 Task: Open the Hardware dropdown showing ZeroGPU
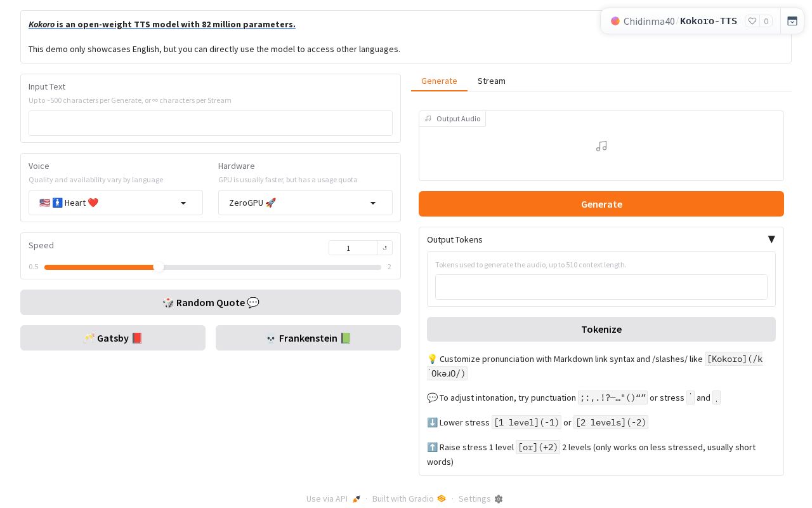coord(305,203)
